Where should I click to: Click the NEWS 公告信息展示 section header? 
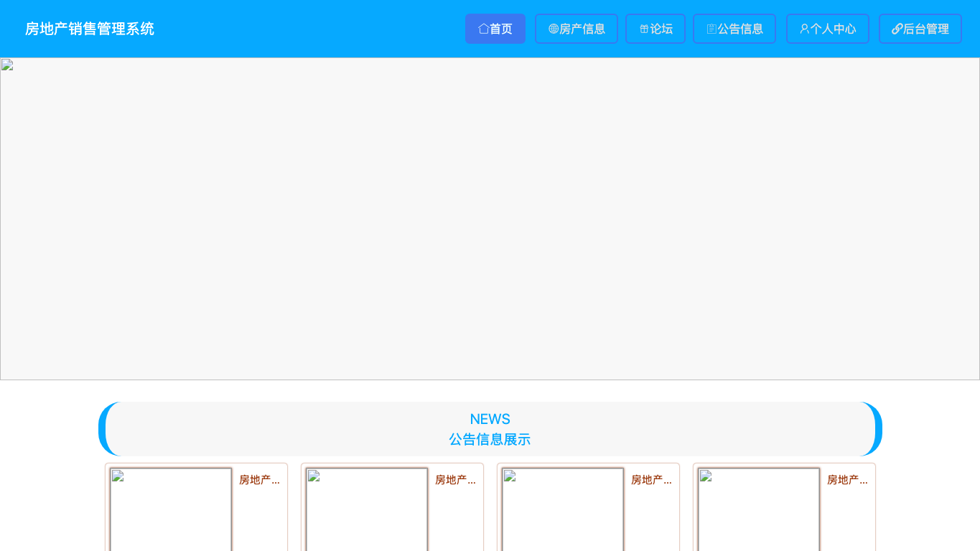point(490,429)
